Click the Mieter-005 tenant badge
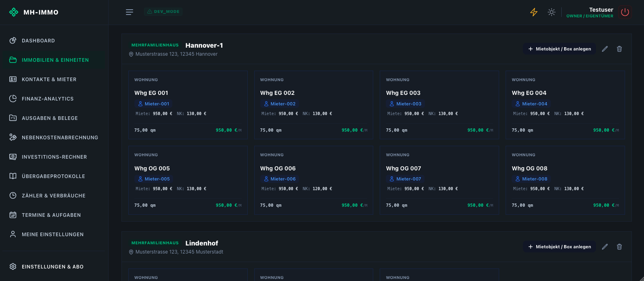644x281 pixels. pos(154,179)
